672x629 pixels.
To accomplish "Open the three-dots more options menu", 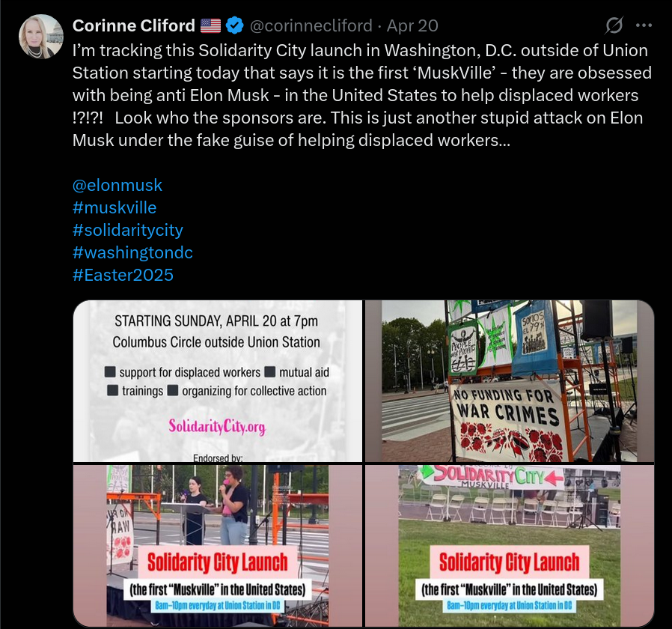I will pos(644,25).
